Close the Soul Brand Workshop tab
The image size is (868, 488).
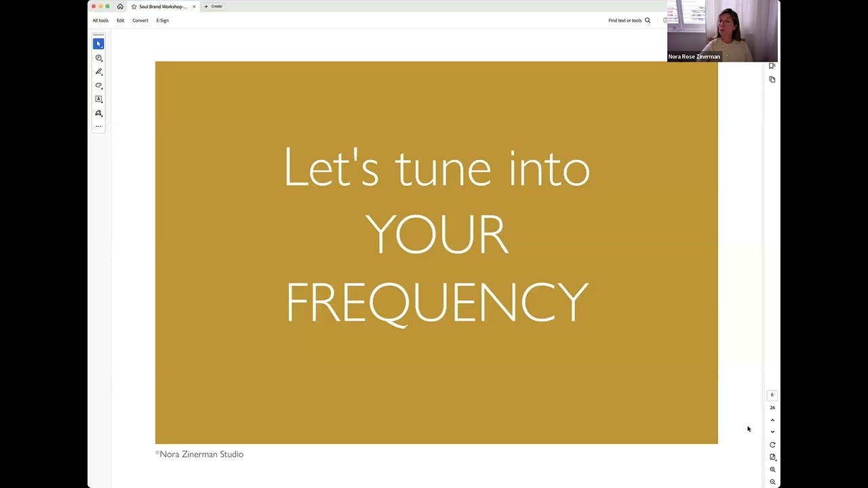[x=194, y=6]
